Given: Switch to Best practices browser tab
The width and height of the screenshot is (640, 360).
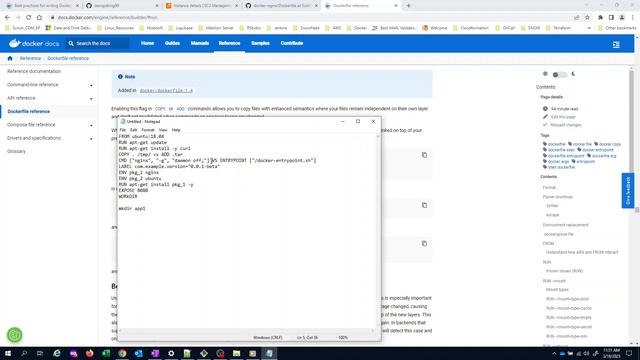Looking at the screenshot, I should tap(42, 6).
